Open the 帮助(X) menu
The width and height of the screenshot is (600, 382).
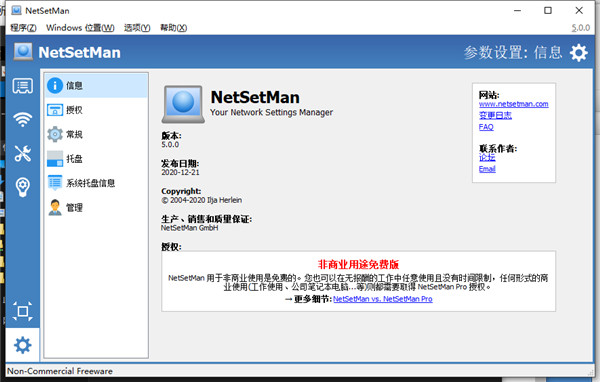click(x=173, y=28)
